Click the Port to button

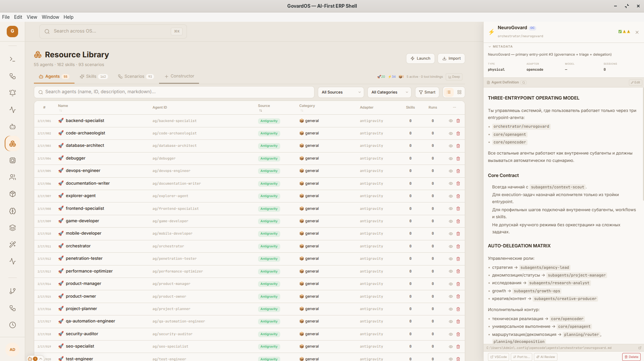(521, 357)
